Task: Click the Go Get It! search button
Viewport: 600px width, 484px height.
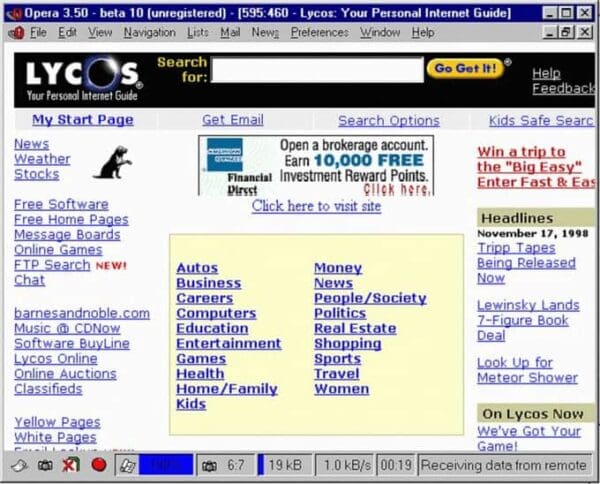Action: click(x=465, y=69)
